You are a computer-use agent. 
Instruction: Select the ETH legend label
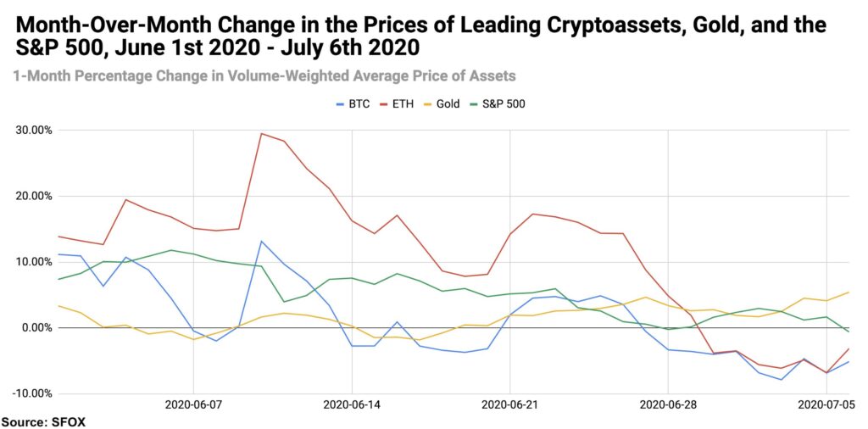(402, 104)
